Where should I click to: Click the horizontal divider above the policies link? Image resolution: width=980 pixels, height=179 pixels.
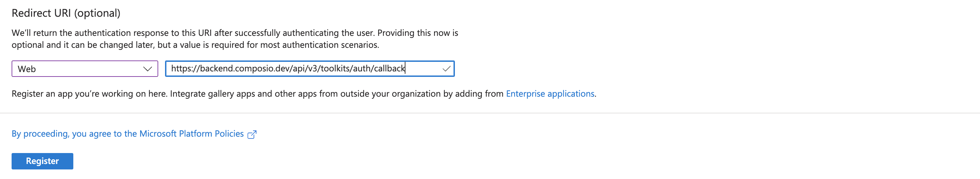point(490,113)
